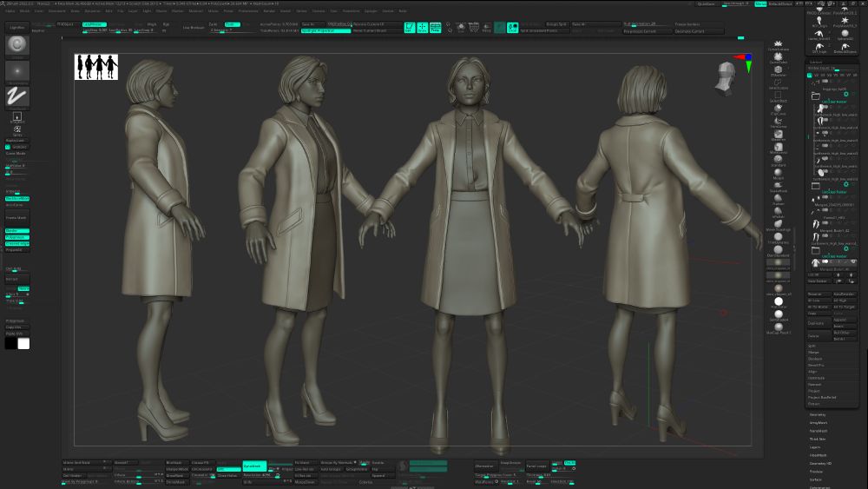Expand the Bevel Pro section

(x=816, y=366)
